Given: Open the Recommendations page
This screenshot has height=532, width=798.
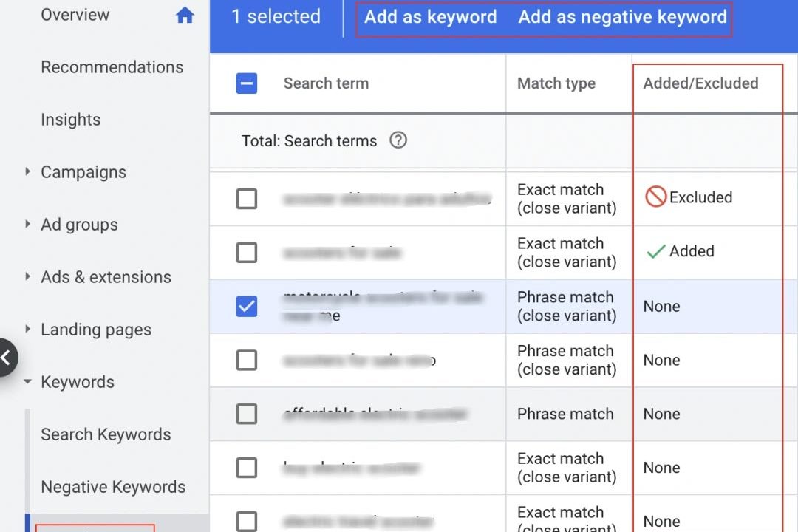Looking at the screenshot, I should (x=112, y=67).
